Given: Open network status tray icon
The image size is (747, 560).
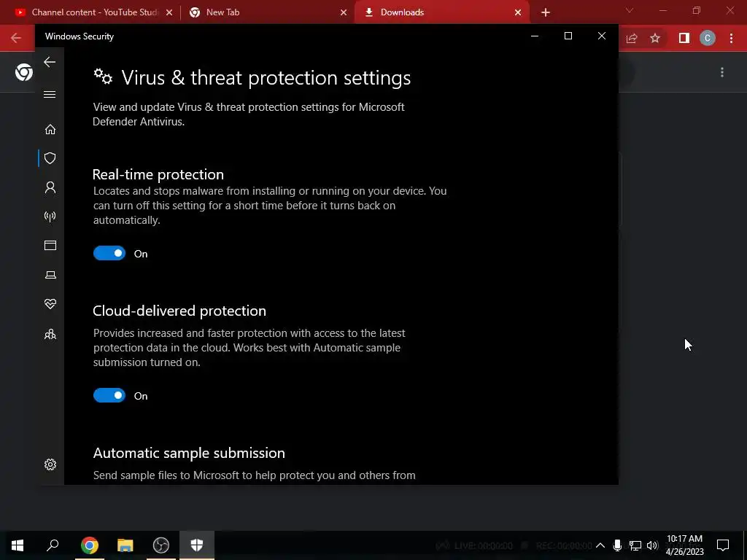Looking at the screenshot, I should (x=635, y=545).
